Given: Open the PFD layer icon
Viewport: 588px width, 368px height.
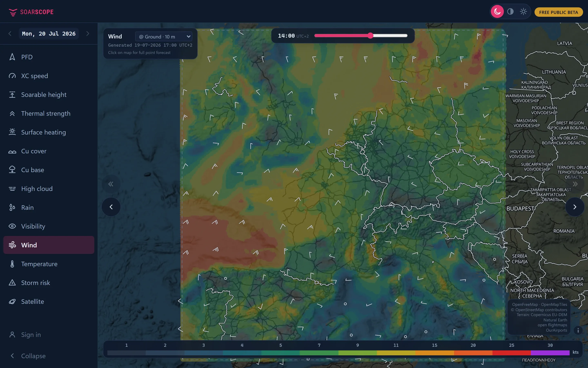Looking at the screenshot, I should tap(12, 57).
